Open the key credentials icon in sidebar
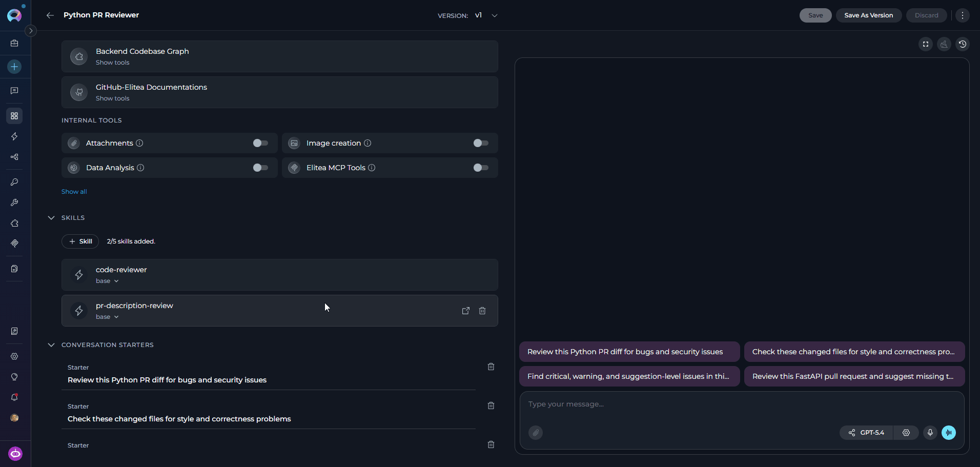 tap(14, 182)
